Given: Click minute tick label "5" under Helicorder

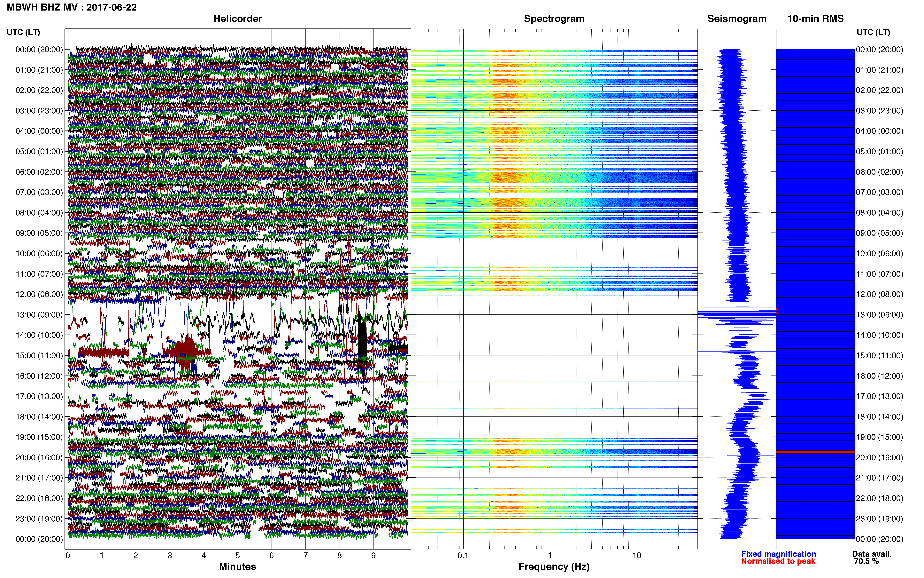Looking at the screenshot, I should (238, 555).
